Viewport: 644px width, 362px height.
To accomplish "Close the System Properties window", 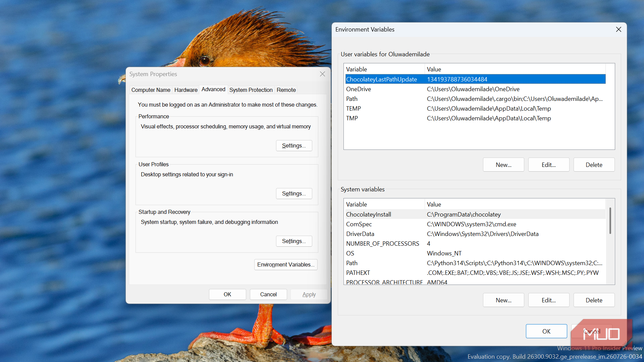I will coord(322,74).
